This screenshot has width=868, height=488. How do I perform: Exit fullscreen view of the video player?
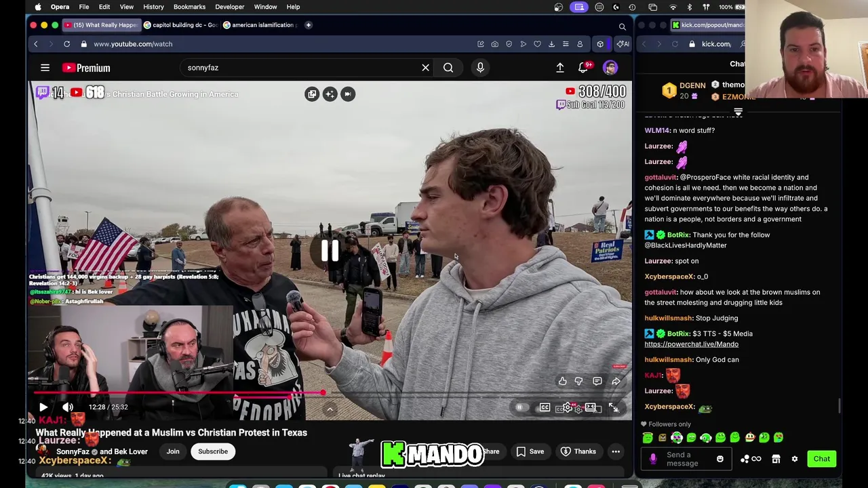[614, 408]
